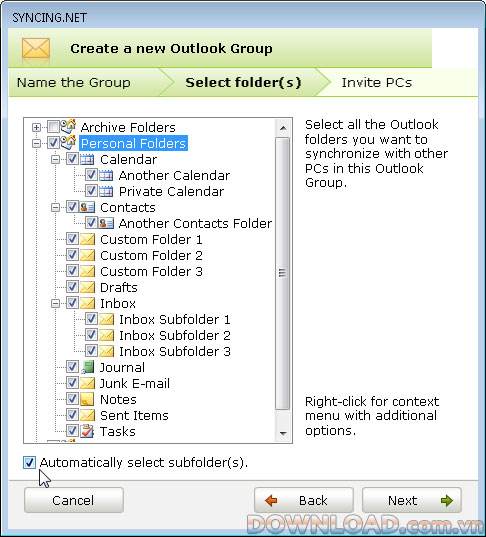Image resolution: width=486 pixels, height=537 pixels.
Task: Uncheck the Another Calendar checkbox
Action: (x=91, y=175)
